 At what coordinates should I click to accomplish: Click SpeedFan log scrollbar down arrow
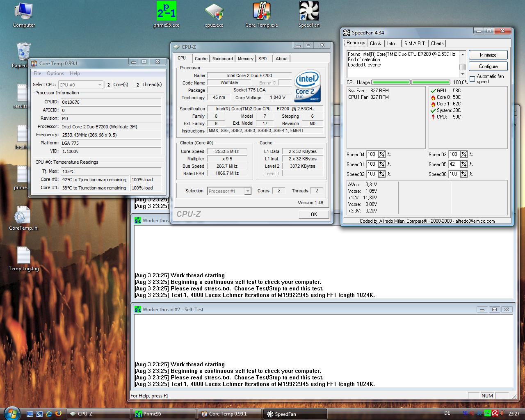(x=463, y=74)
